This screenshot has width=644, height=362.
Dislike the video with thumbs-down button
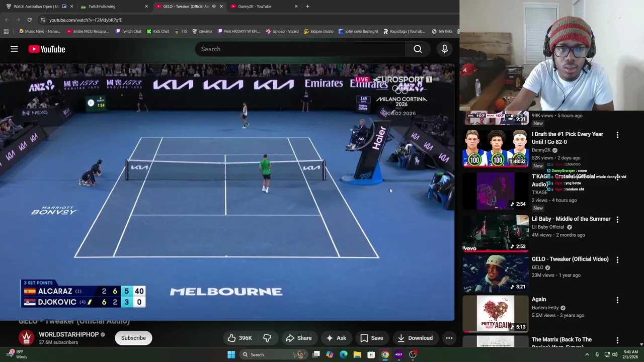tap(267, 338)
